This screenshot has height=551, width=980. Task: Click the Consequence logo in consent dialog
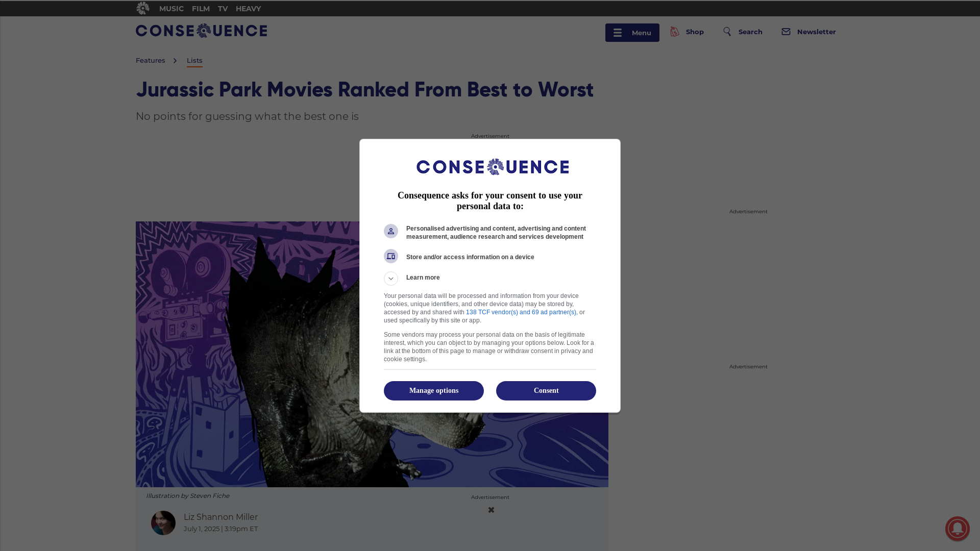pyautogui.click(x=493, y=167)
